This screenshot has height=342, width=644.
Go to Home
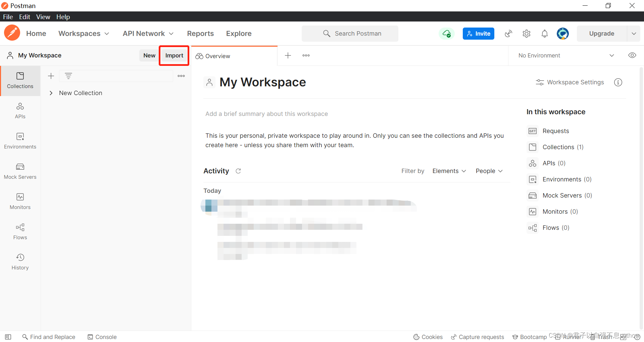click(36, 34)
